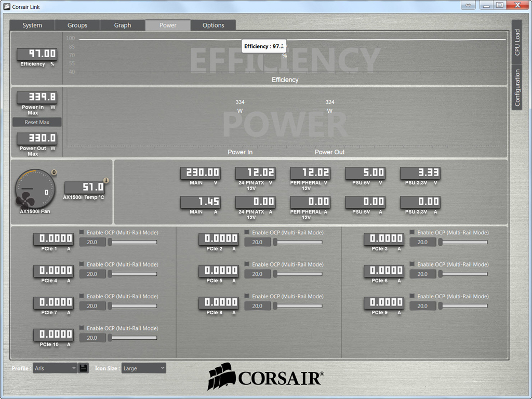Open the Profile dropdown showing Aris
The image size is (532, 399).
[x=55, y=368]
